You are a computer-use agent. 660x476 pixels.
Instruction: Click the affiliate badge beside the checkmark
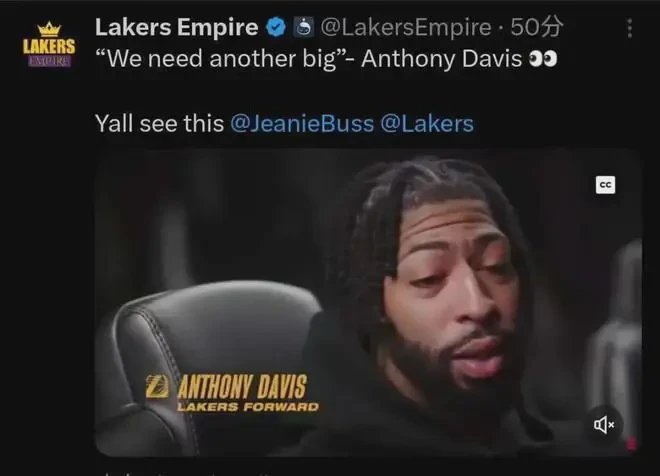click(303, 27)
